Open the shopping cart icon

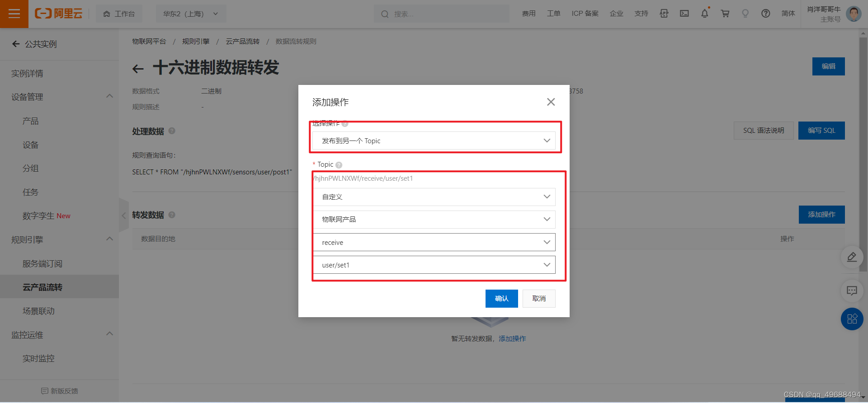[x=725, y=14]
